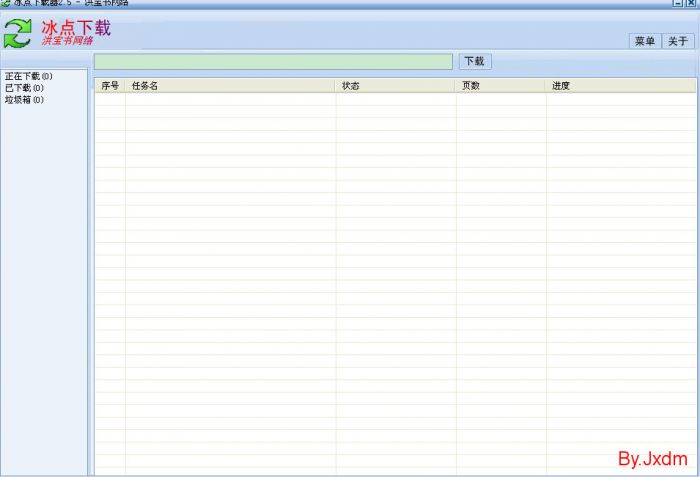Select 已下载 (0) in sidebar
The width and height of the screenshot is (700, 477).
tap(24, 88)
